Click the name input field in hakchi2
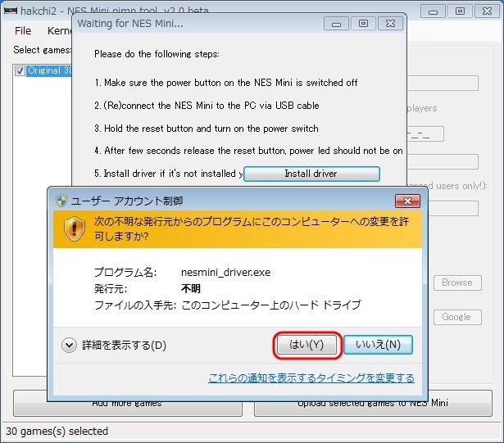The height and width of the screenshot is (443, 504). coord(443,84)
